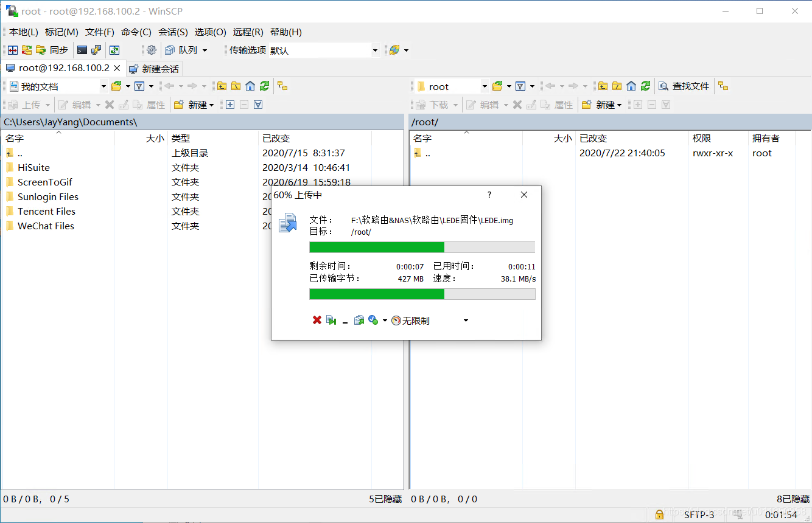Open 标记(M) menu
The width and height of the screenshot is (812, 523).
click(61, 32)
